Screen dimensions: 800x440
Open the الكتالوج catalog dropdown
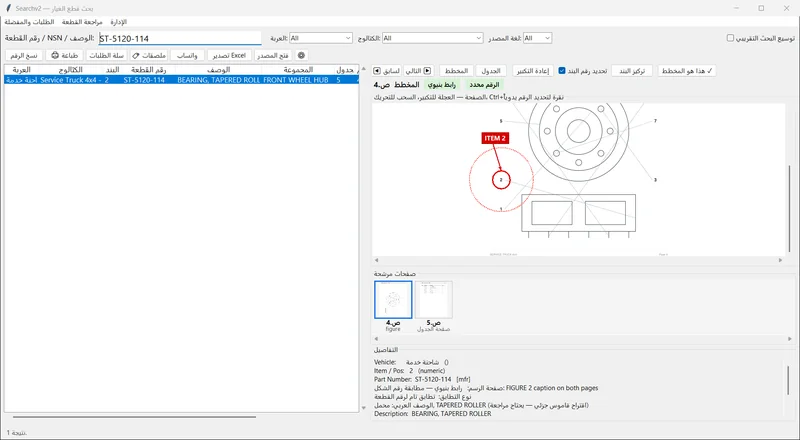(433, 38)
